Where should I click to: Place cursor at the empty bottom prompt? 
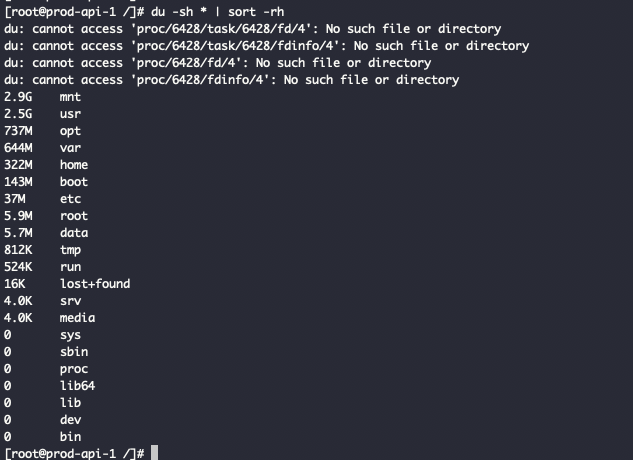153,454
